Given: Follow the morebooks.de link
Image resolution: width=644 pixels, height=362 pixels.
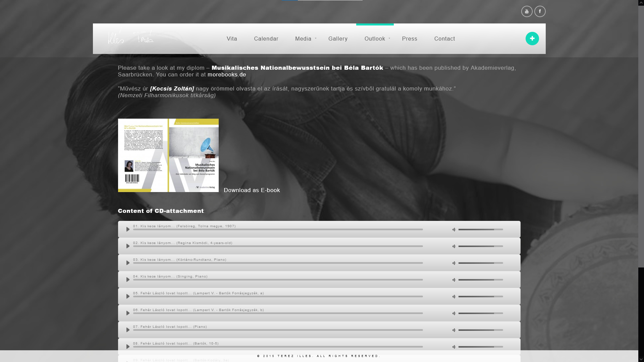Looking at the screenshot, I should pos(227,75).
